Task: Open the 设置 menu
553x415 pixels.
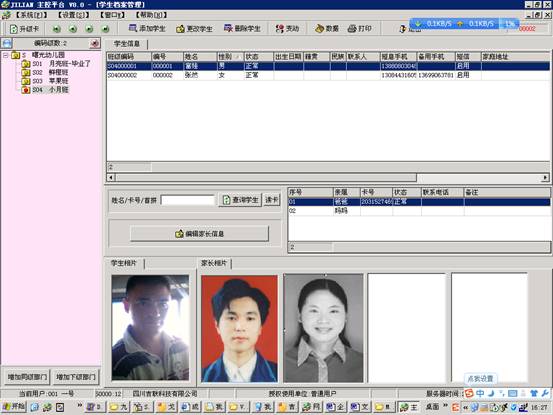Action: point(73,15)
